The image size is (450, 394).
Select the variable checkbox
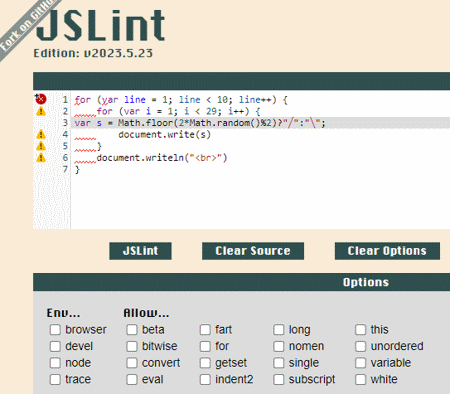point(360,363)
